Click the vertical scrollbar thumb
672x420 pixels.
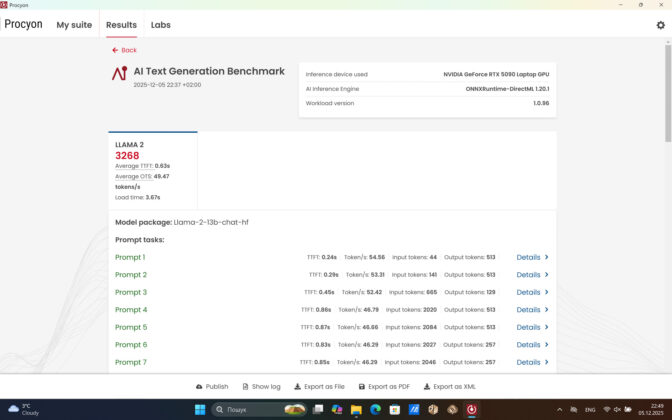pyautogui.click(x=668, y=93)
